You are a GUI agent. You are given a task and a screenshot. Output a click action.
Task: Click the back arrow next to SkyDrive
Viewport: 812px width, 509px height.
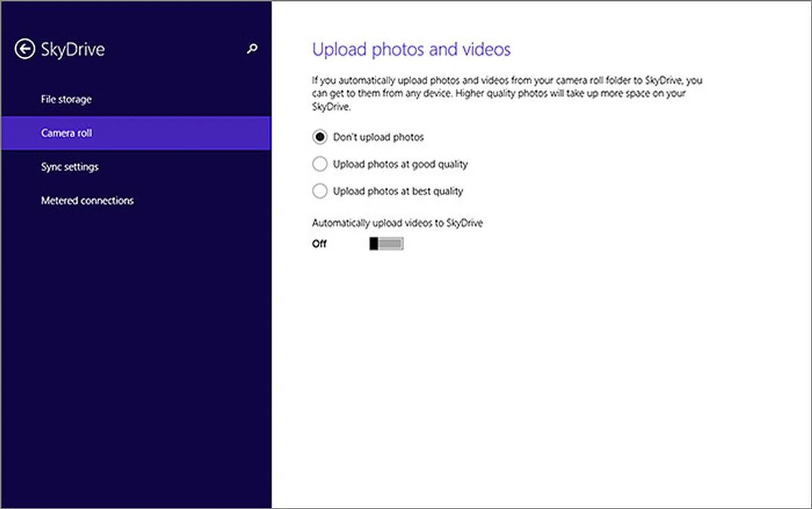click(x=25, y=49)
